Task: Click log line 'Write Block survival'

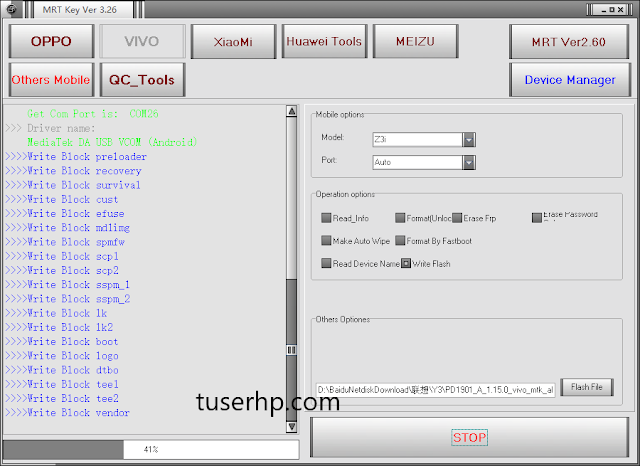Action: 73,185
